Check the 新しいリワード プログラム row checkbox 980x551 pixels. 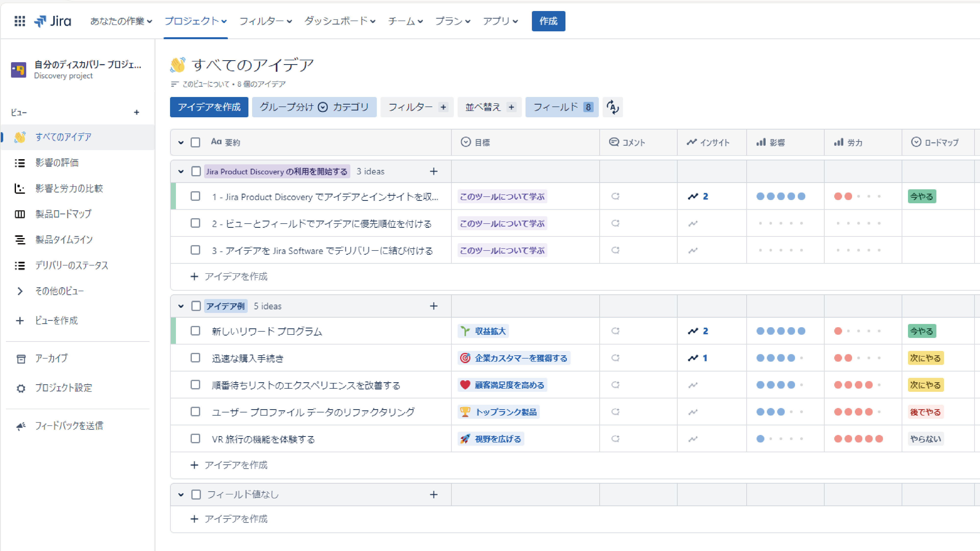pyautogui.click(x=196, y=331)
